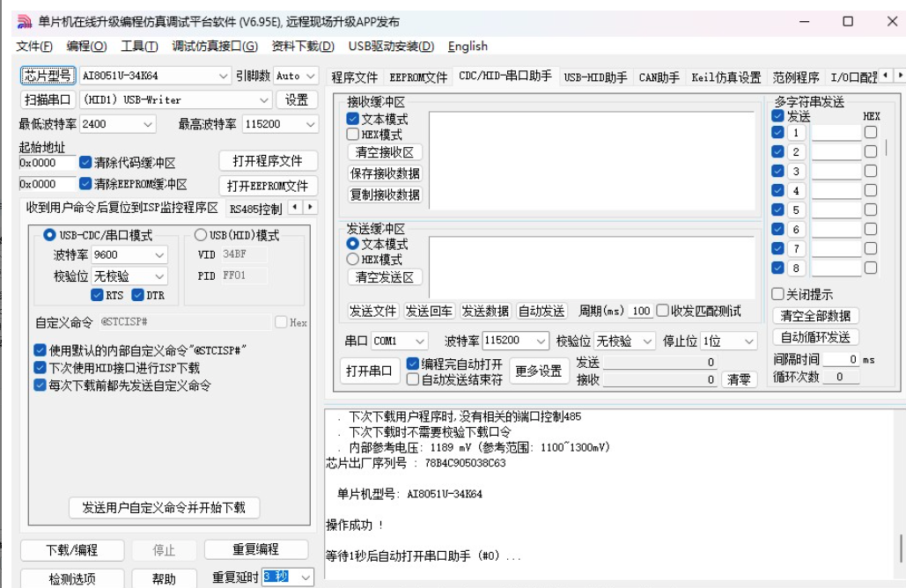Screen dimensions: 906x588
Task: Click the 扫描串口 button
Action: pyautogui.click(x=48, y=100)
